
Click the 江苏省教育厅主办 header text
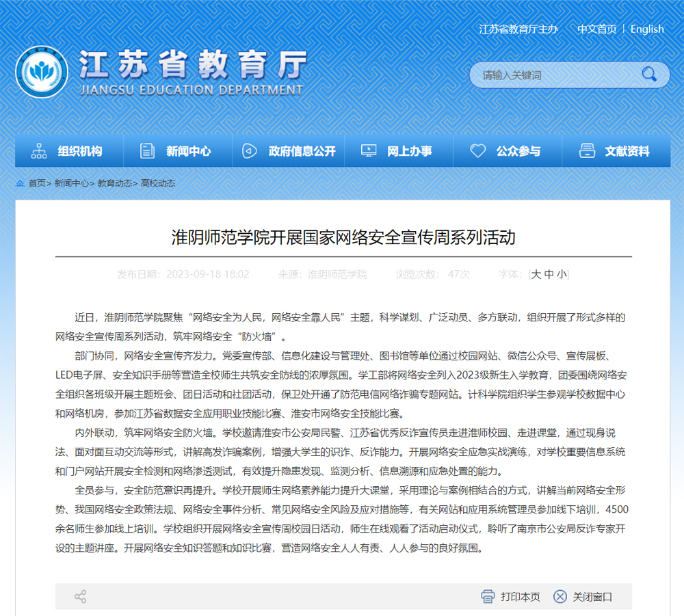518,29
